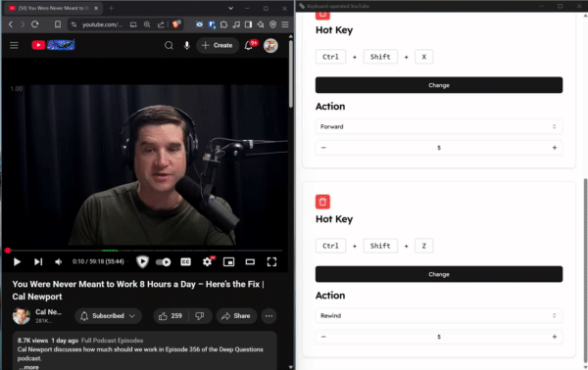Expand the tab search chevron
The width and height of the screenshot is (588, 370).
point(230,8)
